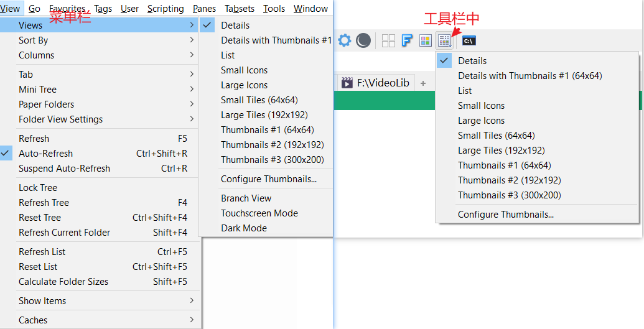Choose Refresh List in the View menu

(99, 252)
